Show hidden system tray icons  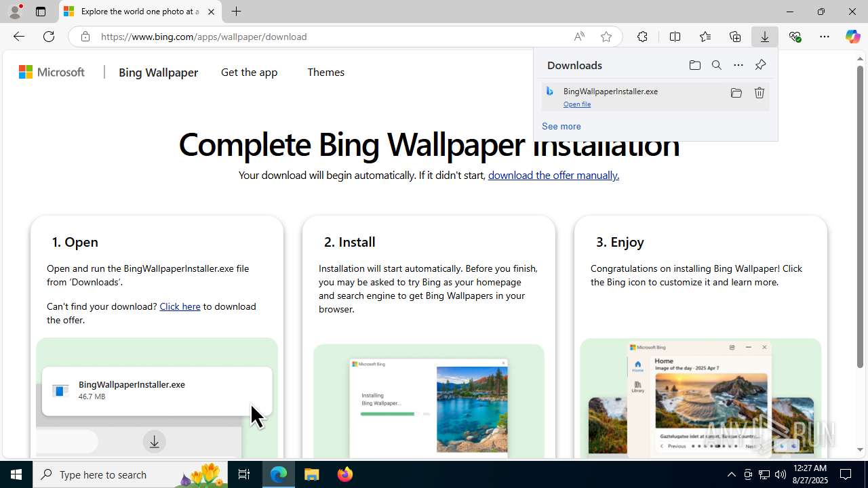pos(731,474)
